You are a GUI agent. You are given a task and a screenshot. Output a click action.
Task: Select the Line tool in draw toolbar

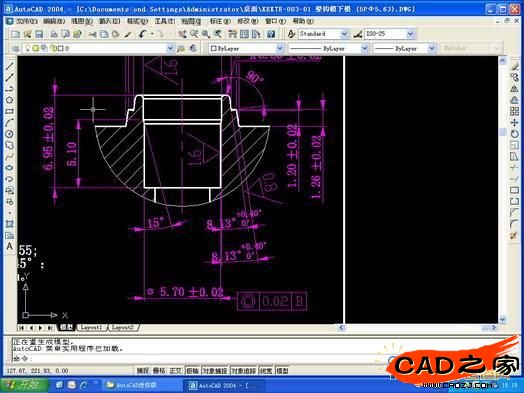(9, 66)
